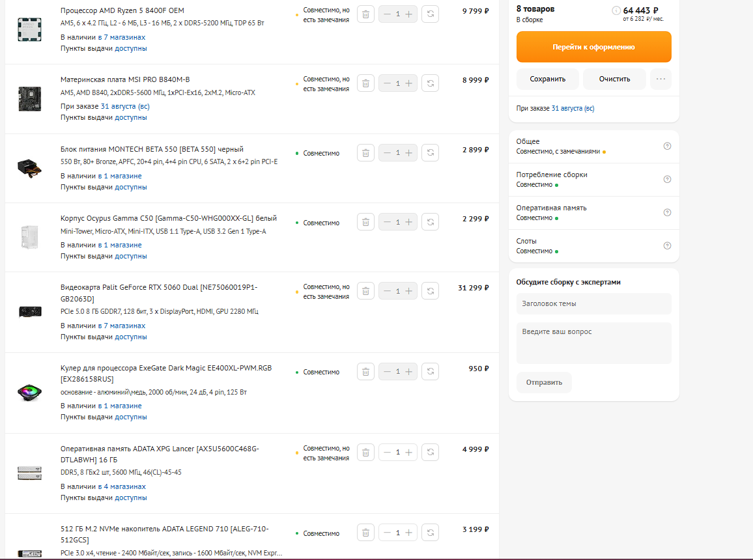Open the three-dots more options menu

661,79
